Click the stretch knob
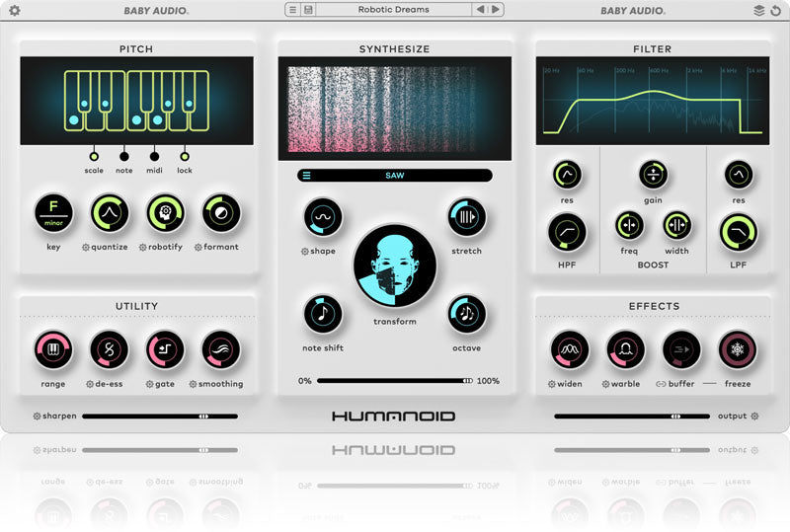790x532 pixels. pyautogui.click(x=466, y=217)
